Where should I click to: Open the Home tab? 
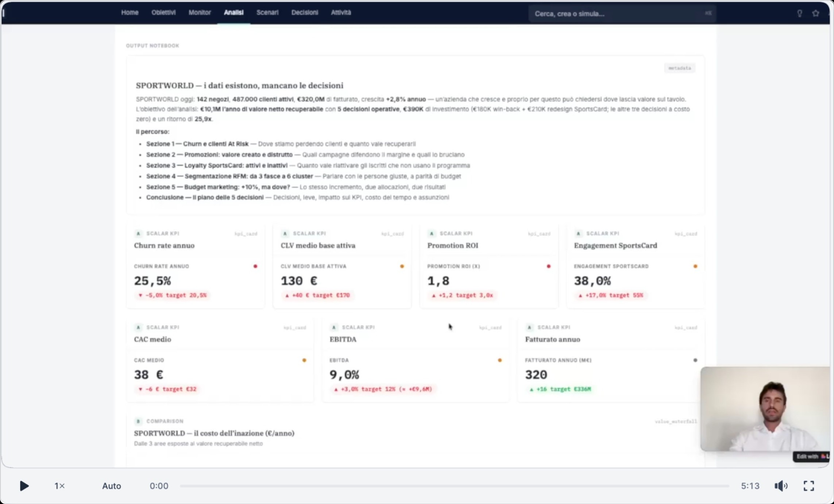[130, 12]
